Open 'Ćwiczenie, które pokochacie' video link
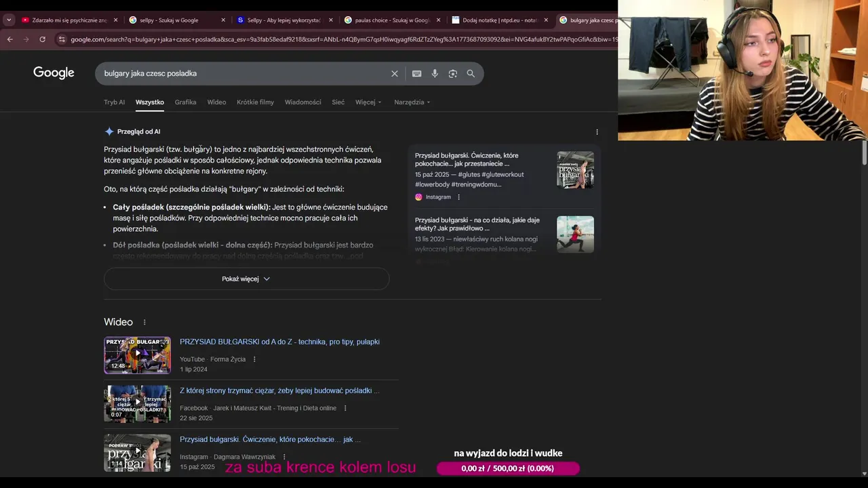The width and height of the screenshot is (868, 488). (x=270, y=439)
